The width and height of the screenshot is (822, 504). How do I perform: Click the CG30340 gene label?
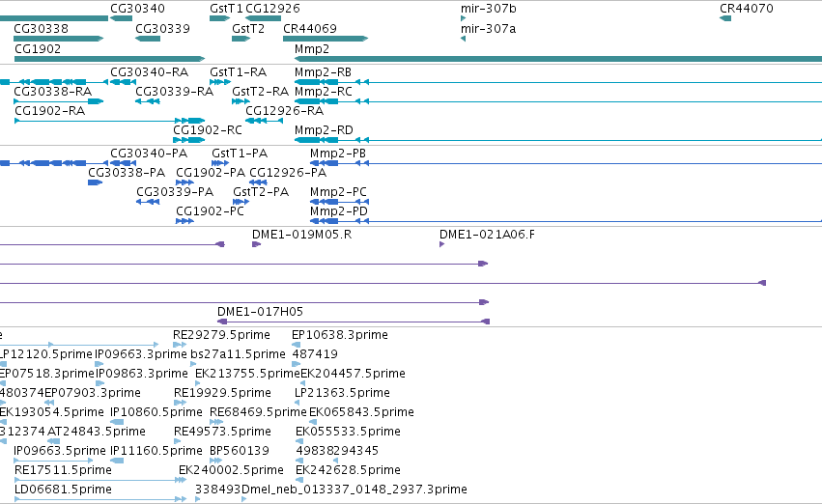[x=137, y=9]
